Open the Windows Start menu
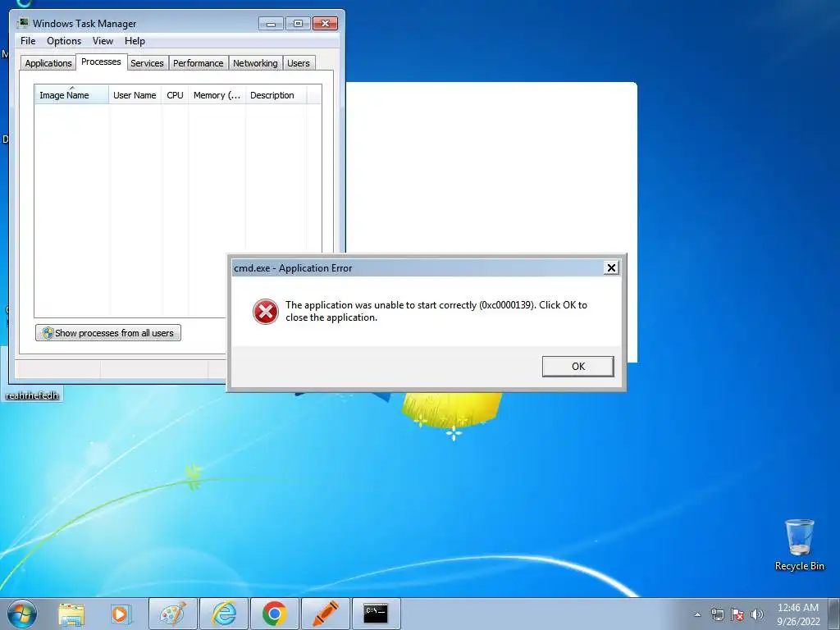Viewport: 840px width, 630px height. pos(21,614)
